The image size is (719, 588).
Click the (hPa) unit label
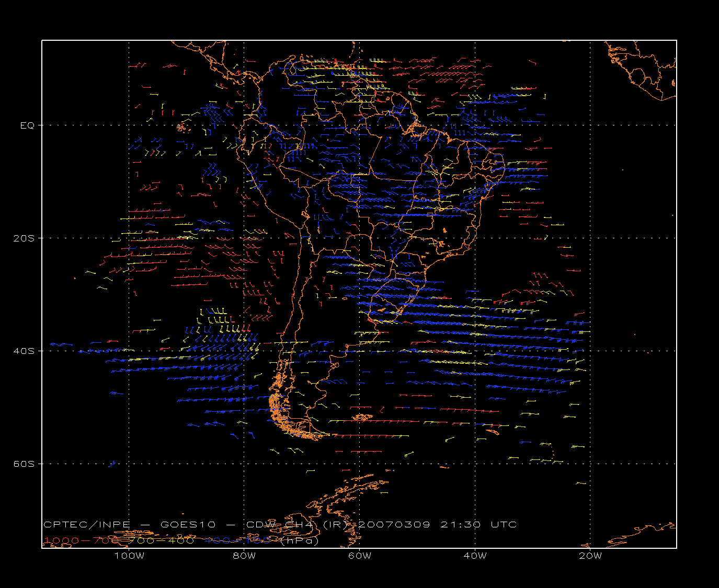tap(300, 540)
